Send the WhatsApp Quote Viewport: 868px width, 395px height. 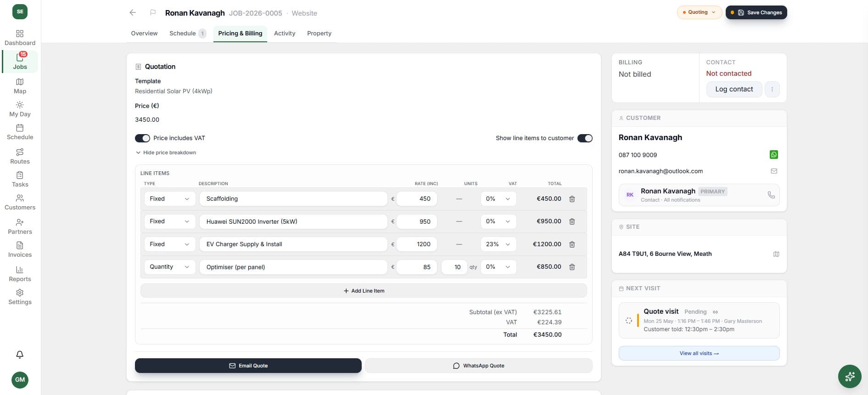(479, 366)
